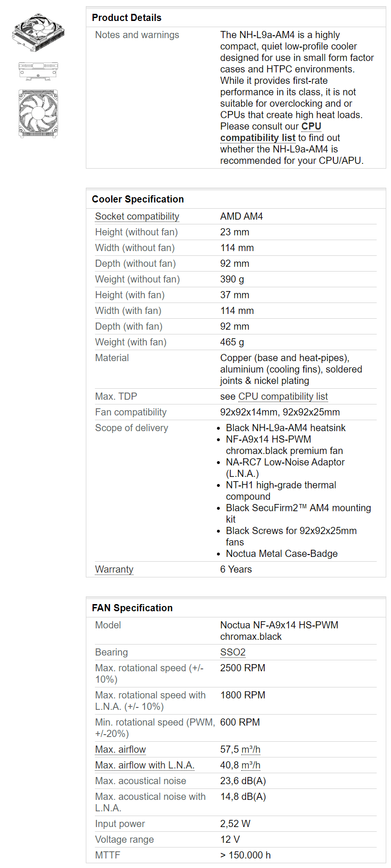The width and height of the screenshot is (391, 868).
Task: View the side-profile cooler thumbnail
Action: [x=38, y=71]
